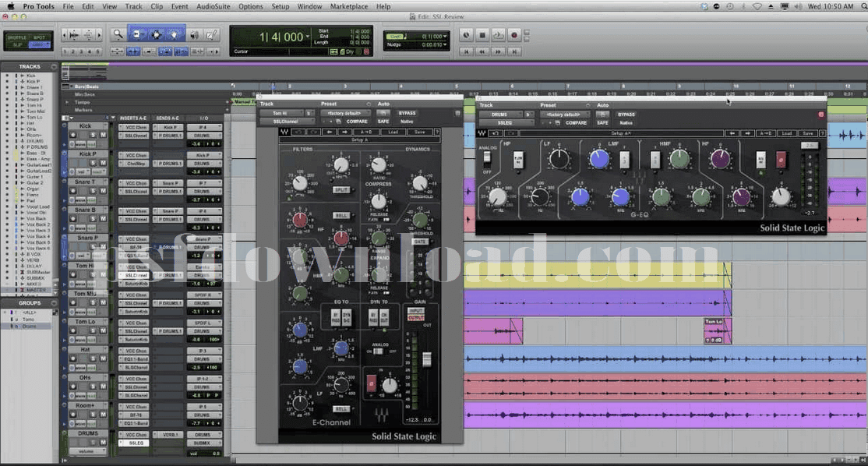Select the Grabber hand tool
The width and height of the screenshot is (868, 466).
click(174, 35)
